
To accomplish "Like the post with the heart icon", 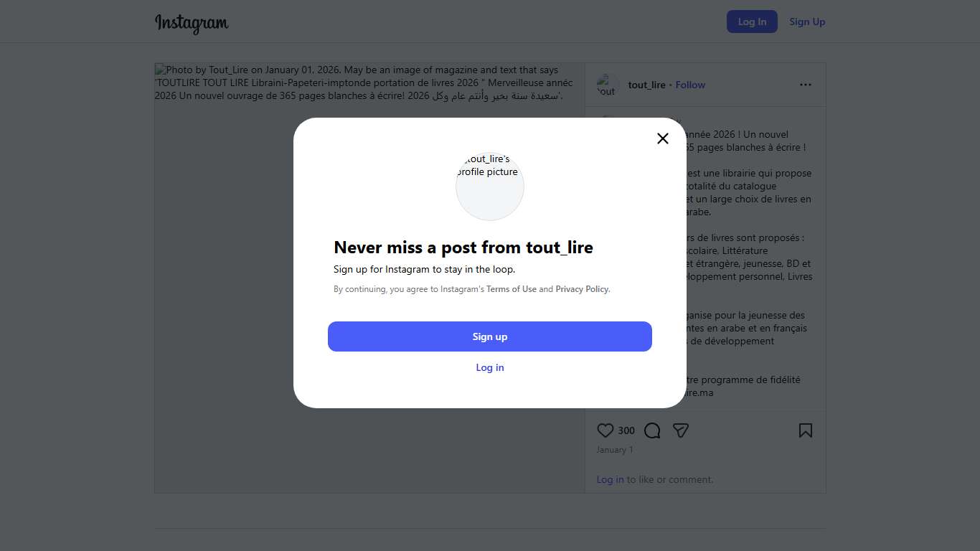I will (606, 430).
